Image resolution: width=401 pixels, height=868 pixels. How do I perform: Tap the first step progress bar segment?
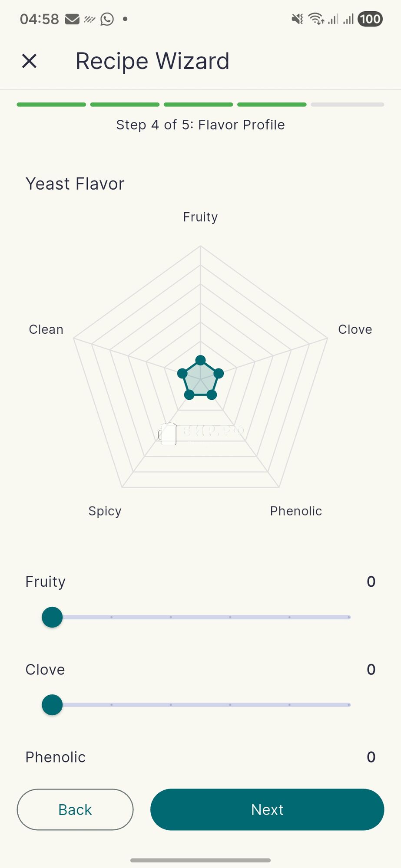(x=51, y=105)
